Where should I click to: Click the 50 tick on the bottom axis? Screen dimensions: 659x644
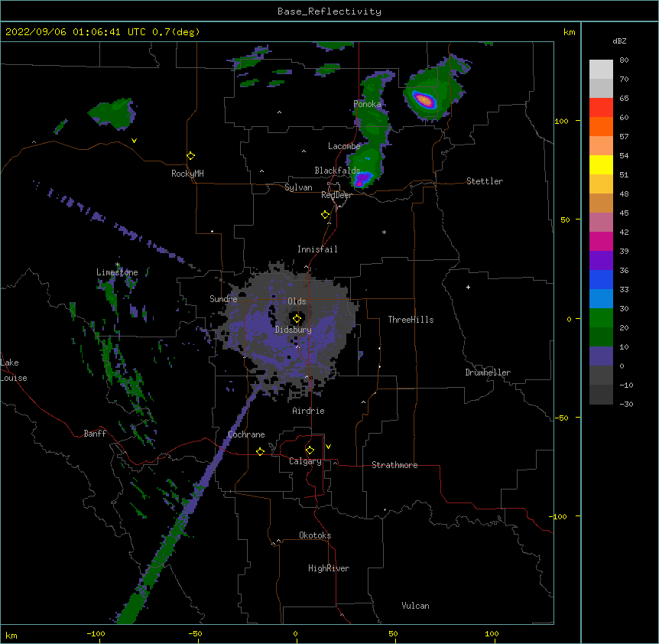[x=393, y=633]
